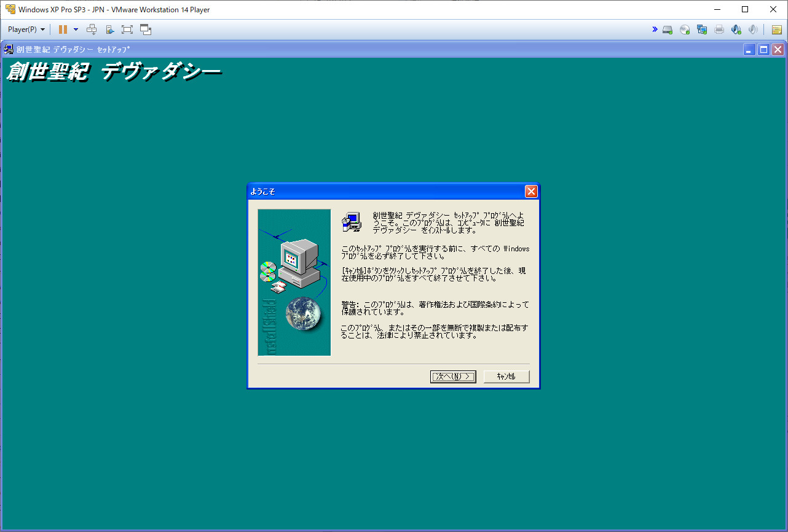
Task: Click the キャンセル button
Action: tap(506, 377)
